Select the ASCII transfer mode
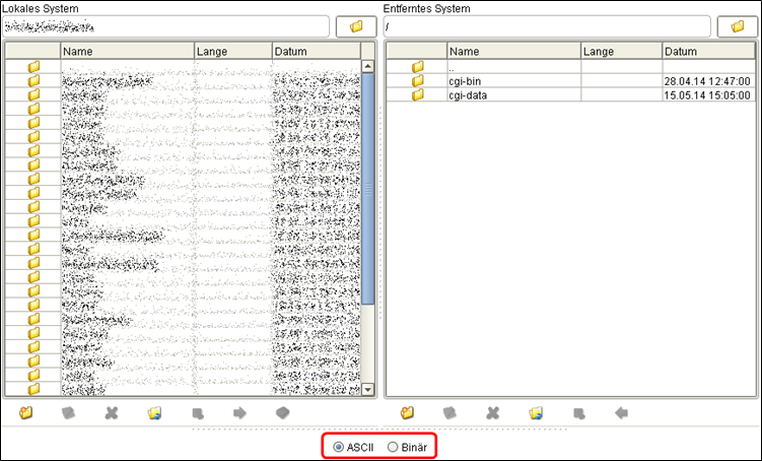 339,447
